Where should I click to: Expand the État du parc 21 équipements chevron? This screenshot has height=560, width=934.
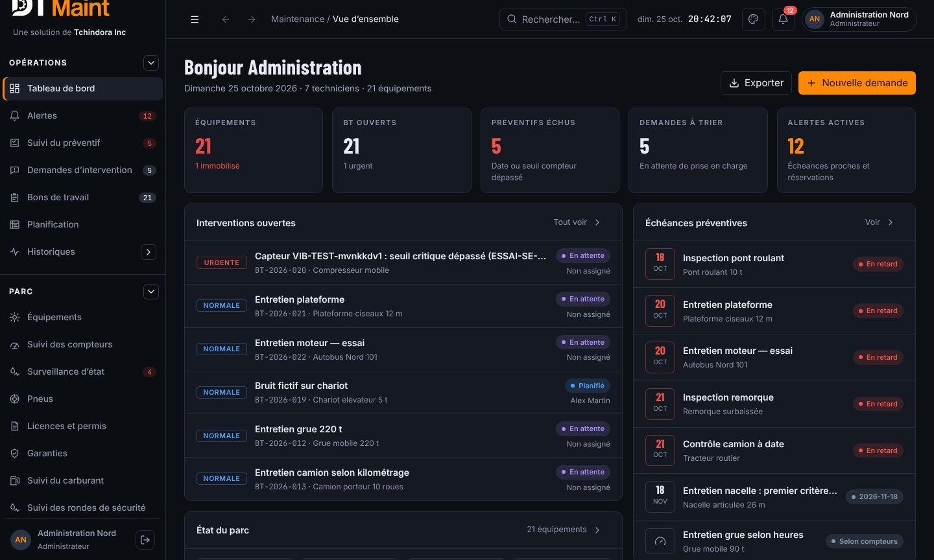pyautogui.click(x=597, y=530)
